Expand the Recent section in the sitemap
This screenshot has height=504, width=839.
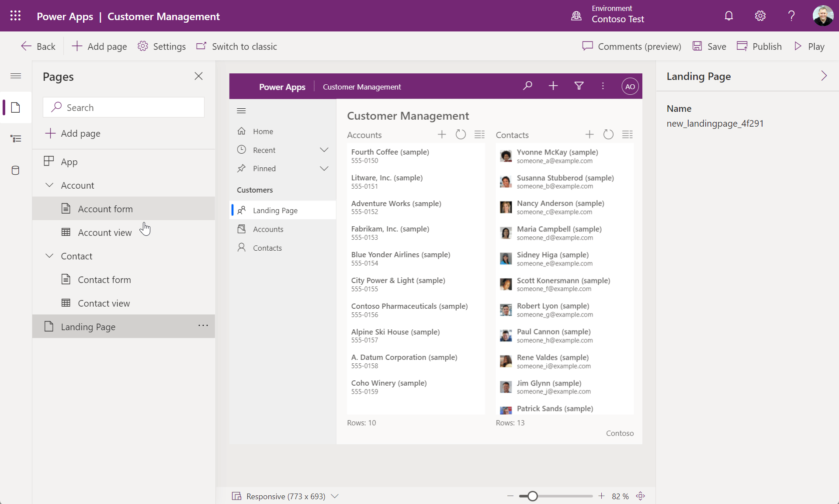pyautogui.click(x=324, y=149)
